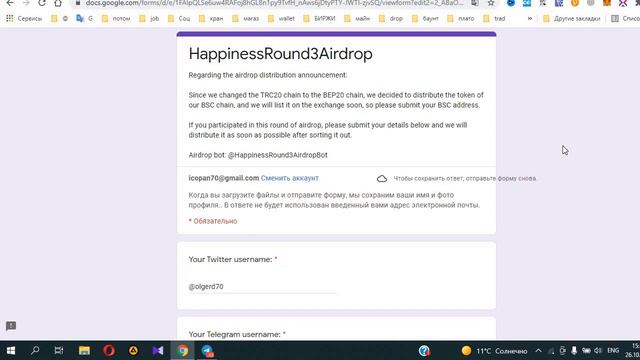
Task: Open the Соц bookmark folder
Action: [179, 18]
